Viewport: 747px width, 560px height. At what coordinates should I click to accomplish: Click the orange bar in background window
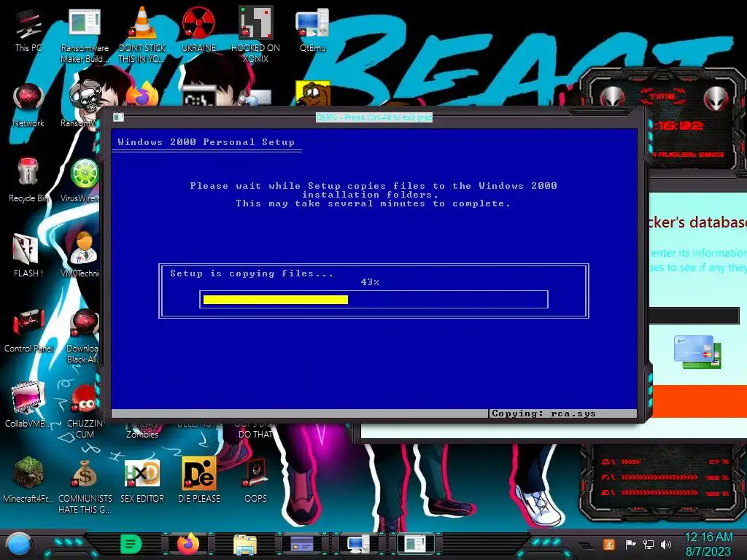coord(698,401)
